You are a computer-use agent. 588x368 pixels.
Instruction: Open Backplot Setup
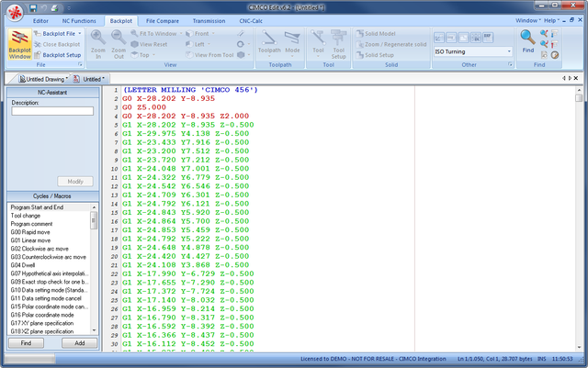pos(58,55)
